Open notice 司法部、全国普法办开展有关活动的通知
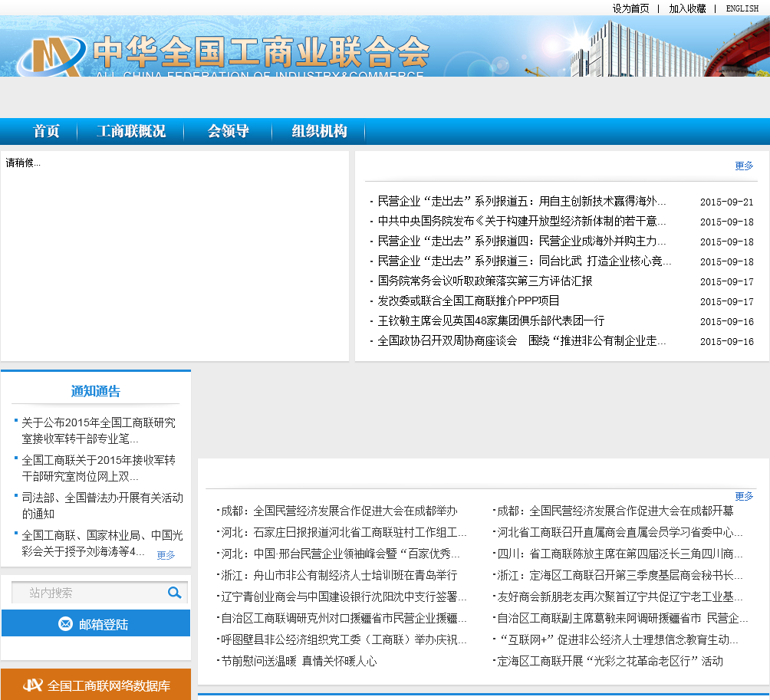The height and width of the screenshot is (700, 770). click(x=102, y=505)
